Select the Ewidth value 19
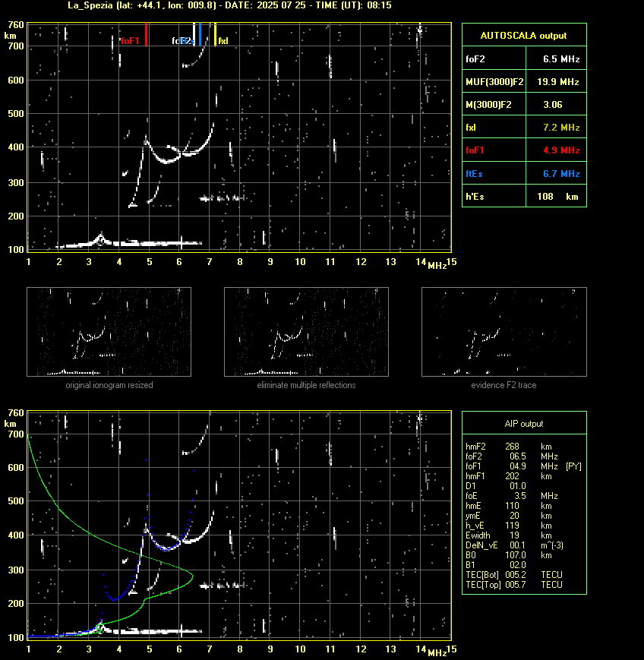This screenshot has height=660, width=644. [514, 535]
